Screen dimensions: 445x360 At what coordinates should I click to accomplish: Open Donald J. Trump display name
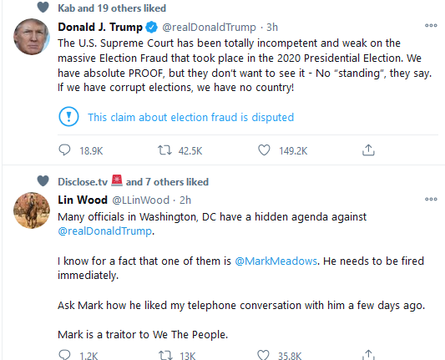(x=100, y=27)
